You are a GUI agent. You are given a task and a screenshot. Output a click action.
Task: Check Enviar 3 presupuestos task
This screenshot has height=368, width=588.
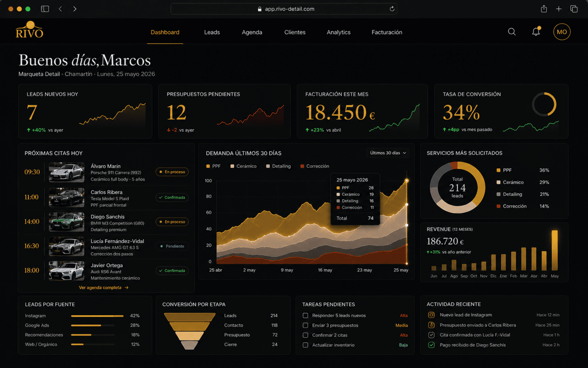pos(305,325)
